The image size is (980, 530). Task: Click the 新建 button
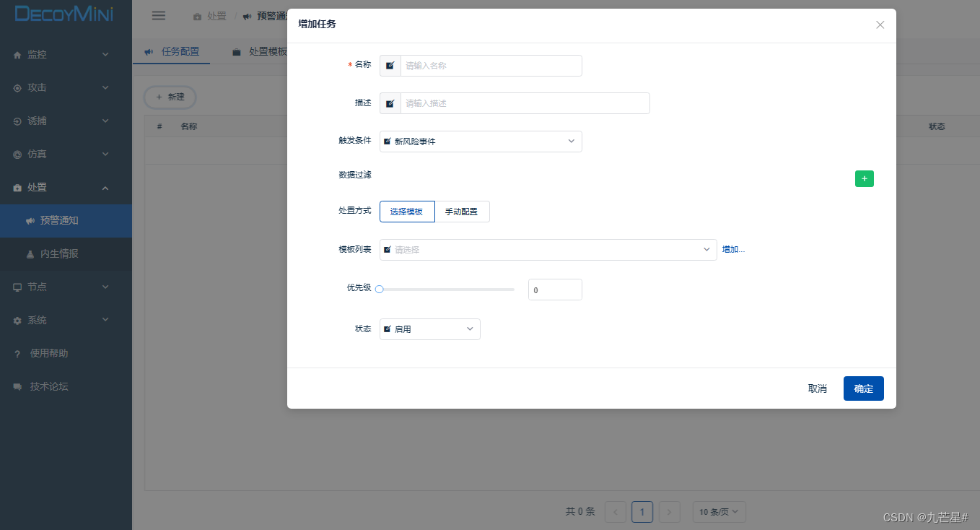click(170, 97)
